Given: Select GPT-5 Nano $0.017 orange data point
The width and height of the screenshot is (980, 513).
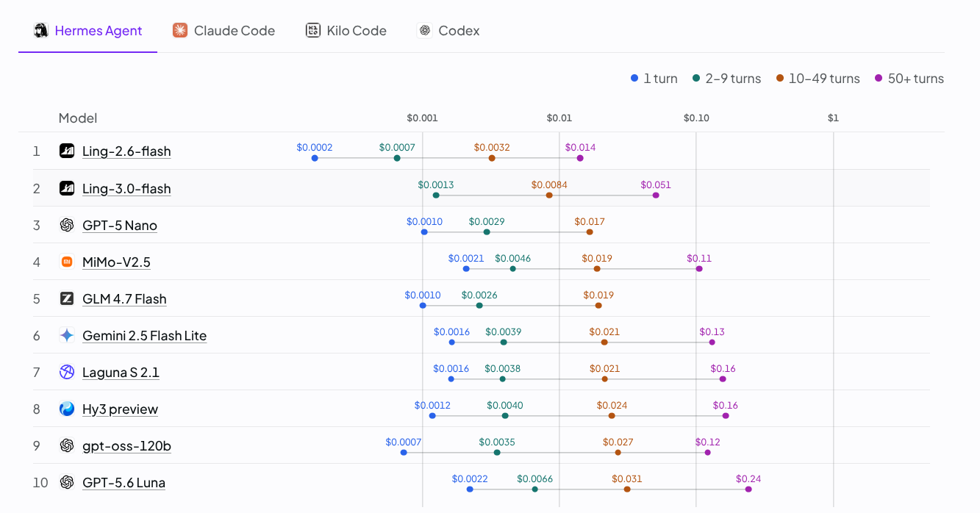Looking at the screenshot, I should pos(590,232).
